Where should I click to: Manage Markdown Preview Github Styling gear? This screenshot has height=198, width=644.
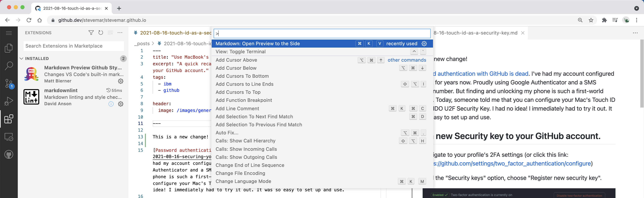(x=121, y=81)
